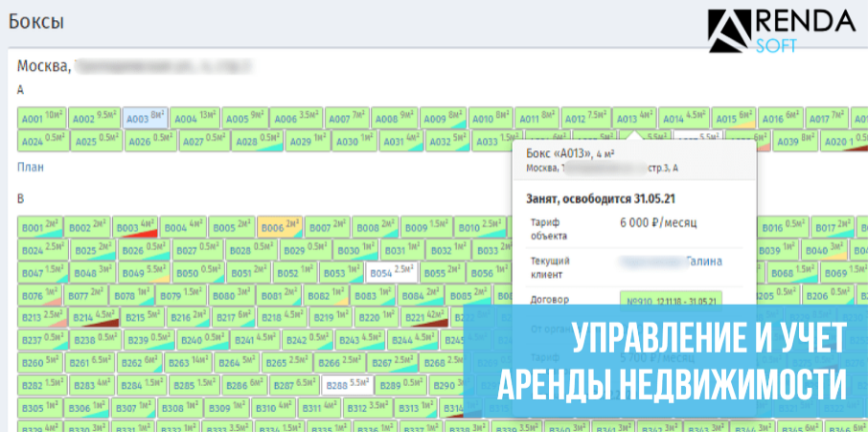Choose box A032 5м²
Image resolution: width=868 pixels, height=432 pixels.
447,141
